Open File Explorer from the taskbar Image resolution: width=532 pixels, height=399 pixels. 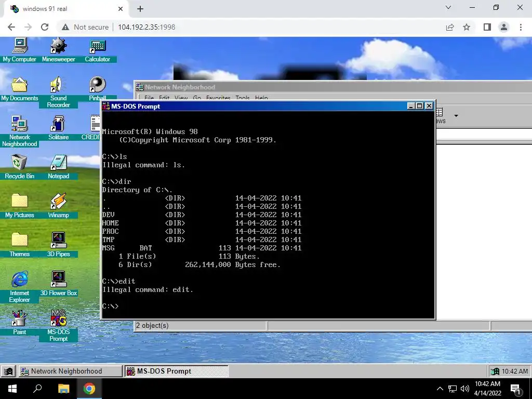pyautogui.click(x=63, y=389)
